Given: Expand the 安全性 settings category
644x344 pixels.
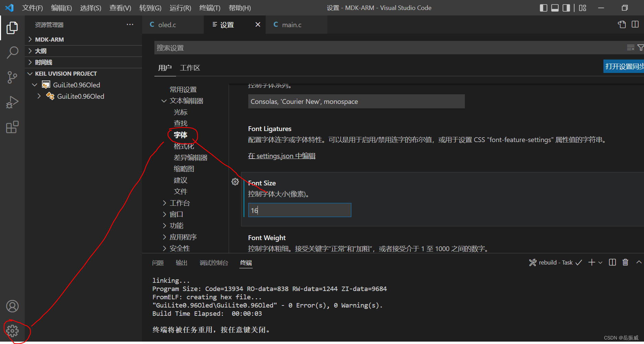Looking at the screenshot, I should [164, 248].
